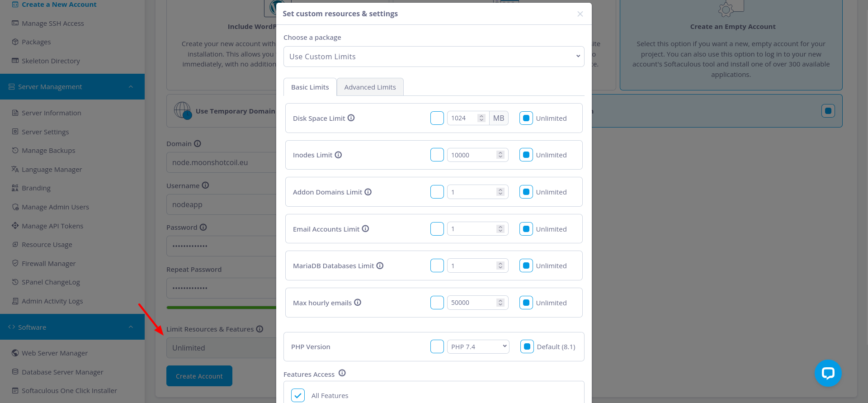
Task: Click the Packages sidebar icon
Action: coord(15,42)
